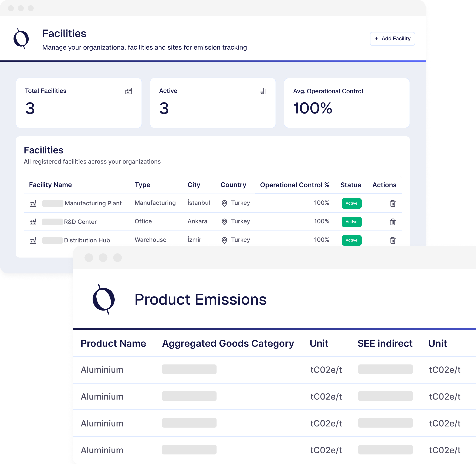Select first Aluminium product row
The height and width of the screenshot is (464, 476).
[x=102, y=370]
